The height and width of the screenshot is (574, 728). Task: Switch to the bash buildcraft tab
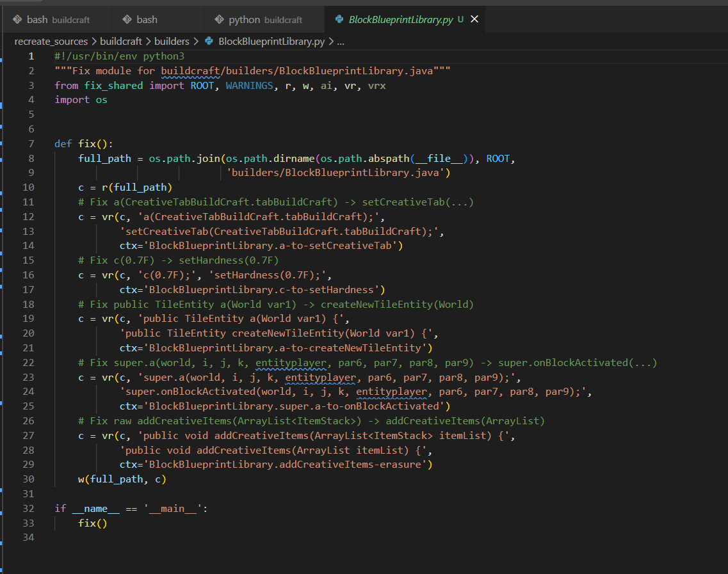(x=56, y=19)
